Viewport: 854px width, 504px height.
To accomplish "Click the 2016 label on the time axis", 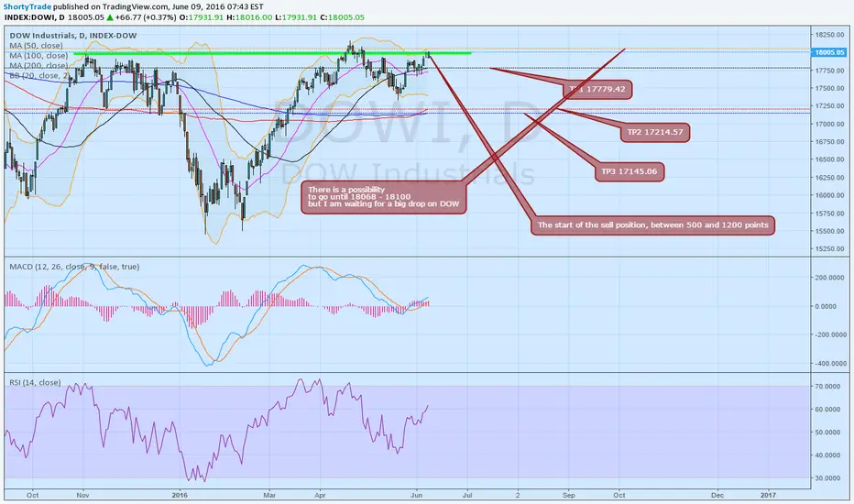I will click(x=180, y=495).
